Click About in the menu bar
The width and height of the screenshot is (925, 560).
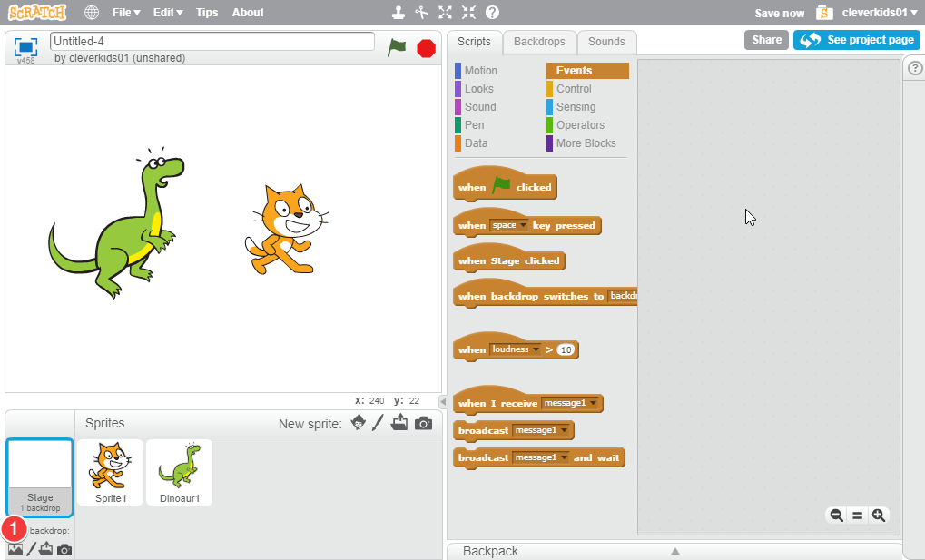pyautogui.click(x=248, y=13)
